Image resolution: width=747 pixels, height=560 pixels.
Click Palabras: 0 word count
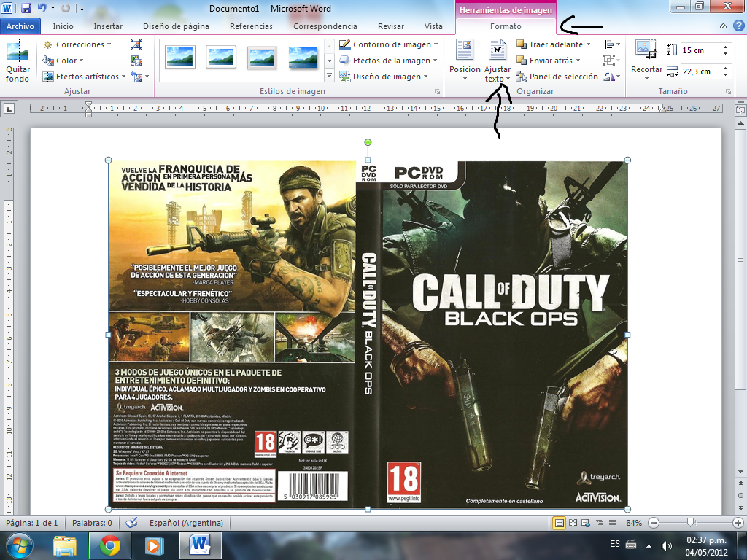point(92,523)
